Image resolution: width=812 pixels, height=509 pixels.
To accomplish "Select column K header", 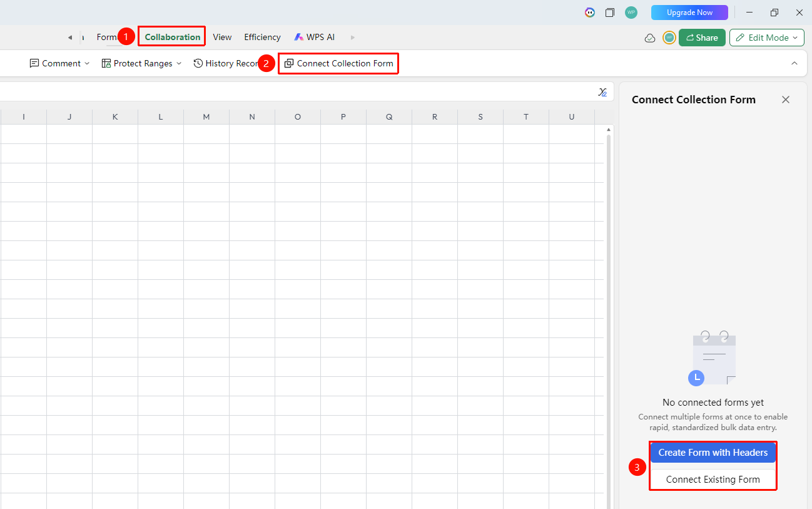I will tap(115, 117).
